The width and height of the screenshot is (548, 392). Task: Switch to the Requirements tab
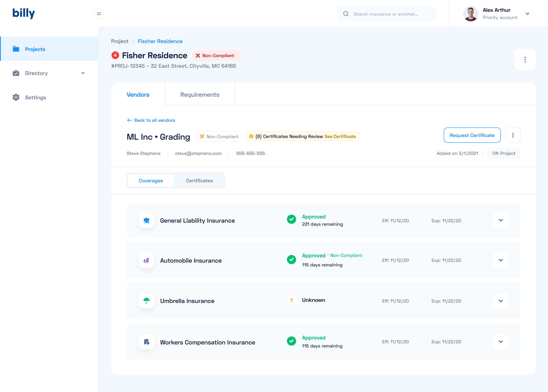coord(200,95)
